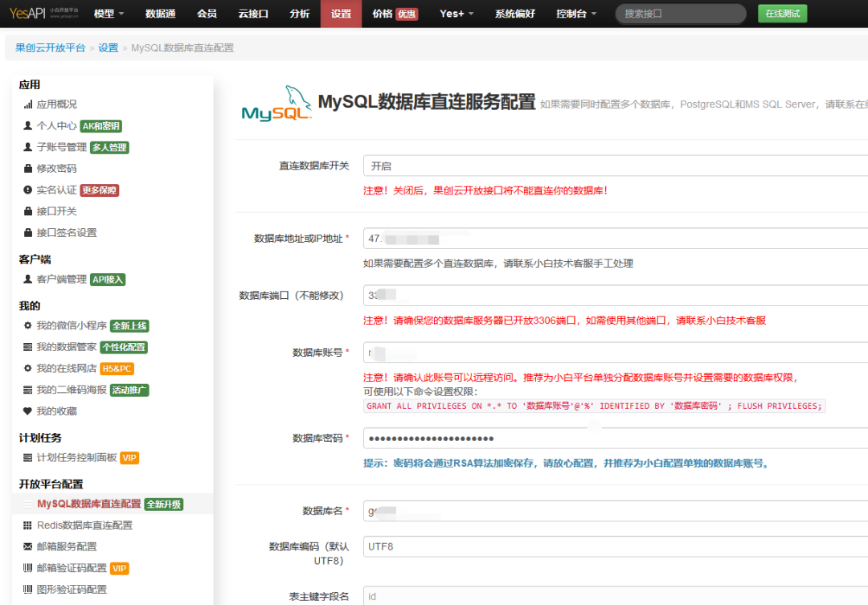
Task: Open the 会员 navigation item
Action: pos(207,14)
